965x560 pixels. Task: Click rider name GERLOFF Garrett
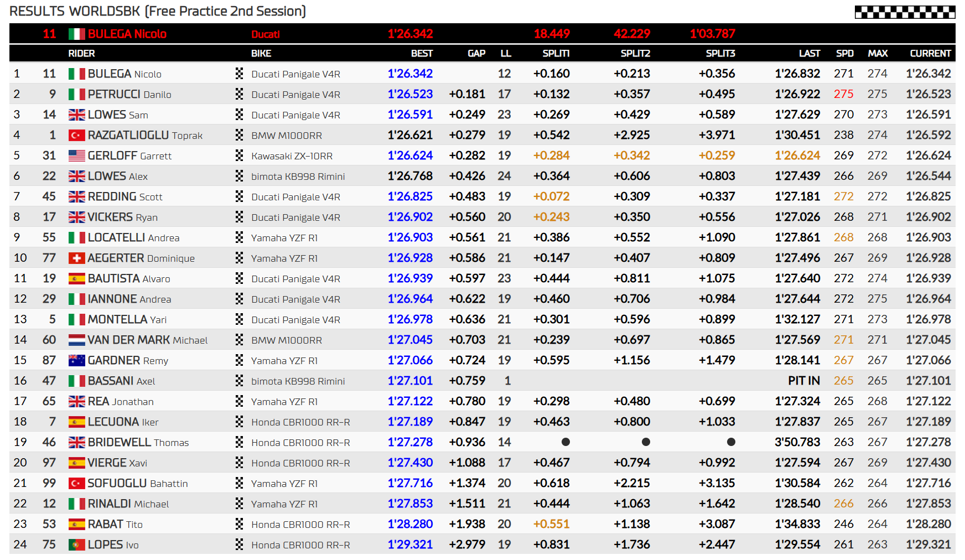click(129, 156)
